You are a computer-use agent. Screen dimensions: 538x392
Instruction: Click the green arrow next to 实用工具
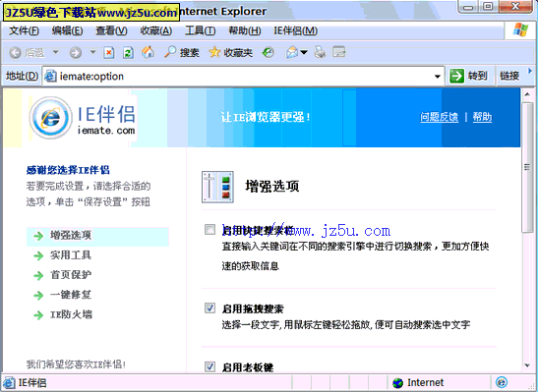(x=38, y=255)
